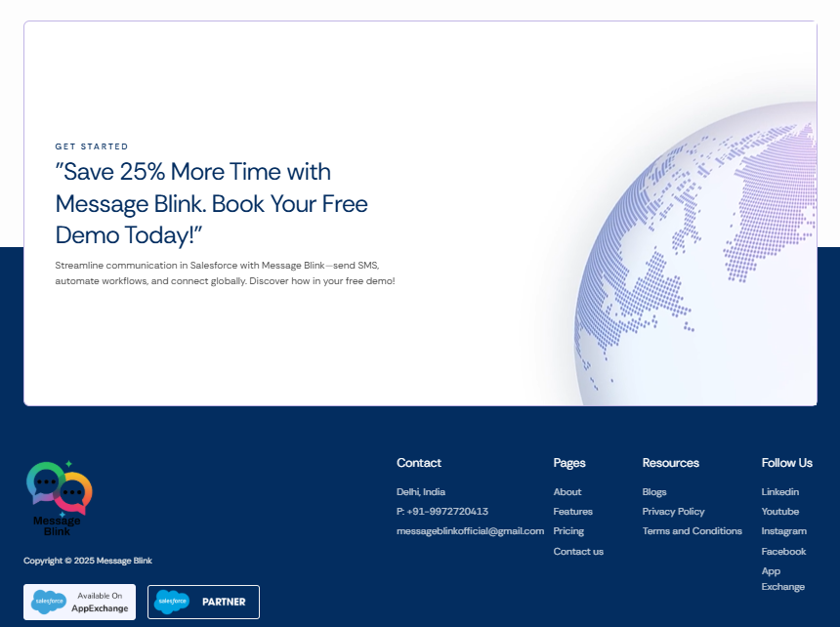840x627 pixels.
Task: Open Terms and Conditions link
Action: pos(692,531)
